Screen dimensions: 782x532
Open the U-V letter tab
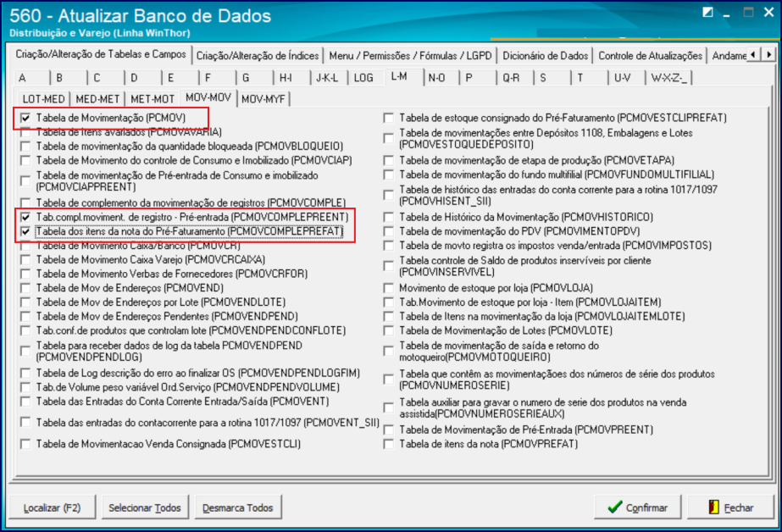[x=626, y=78]
